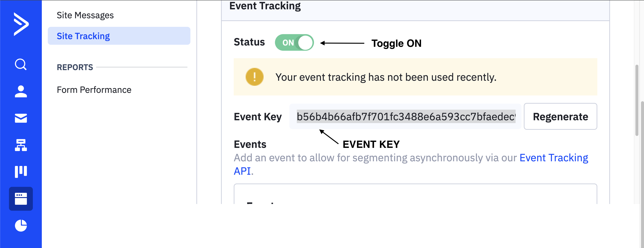644x248 pixels.
Task: Open search with the magnifier icon
Action: tap(21, 65)
